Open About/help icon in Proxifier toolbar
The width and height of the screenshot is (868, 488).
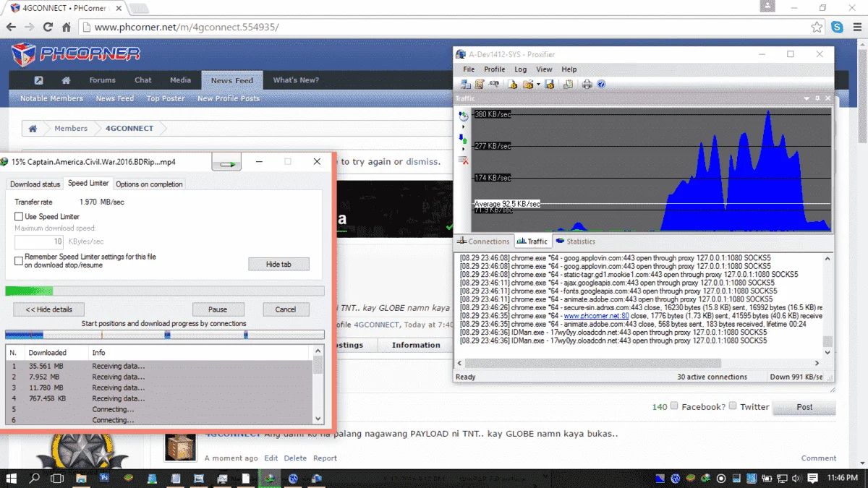[x=601, y=84]
